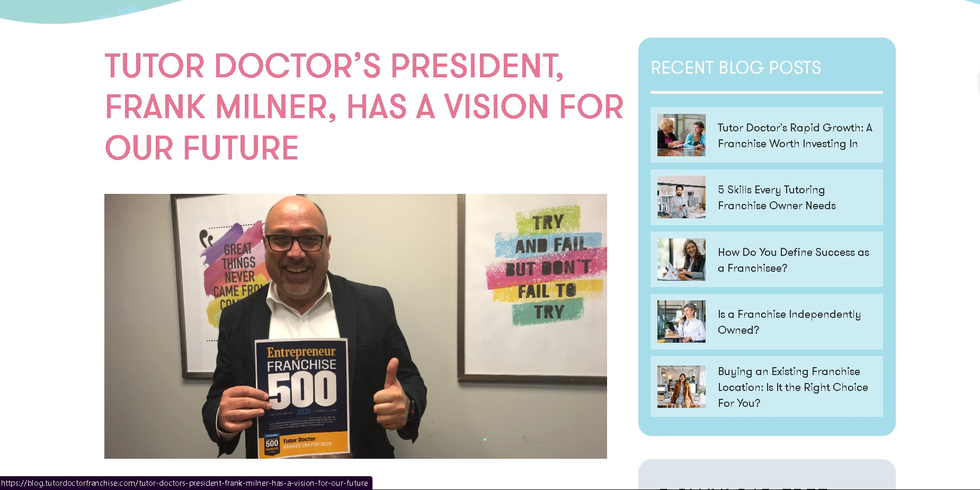Open Tutor Doctor's Rapid Growth post link
This screenshot has width=980, height=490.
point(795,136)
